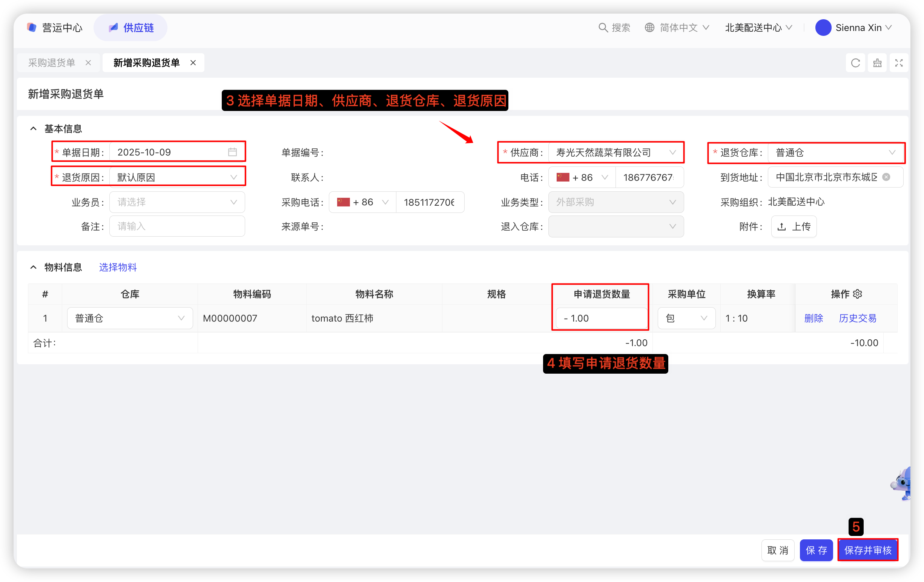The image size is (924, 582).
Task: Open the calendar icon in 单据日期 field
Action: (x=233, y=152)
